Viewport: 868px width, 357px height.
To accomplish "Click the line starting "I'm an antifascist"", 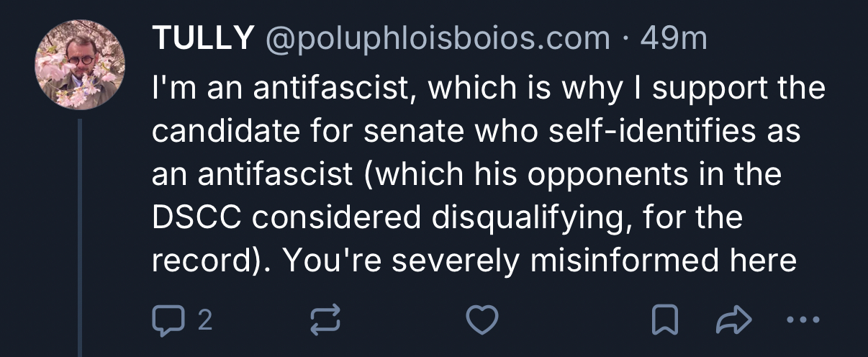I will (488, 89).
